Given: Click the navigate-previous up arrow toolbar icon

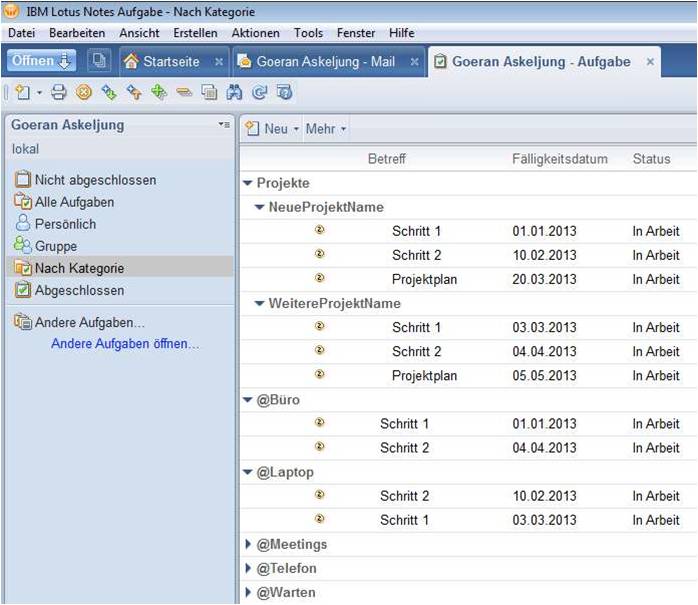Looking at the screenshot, I should pos(134,92).
